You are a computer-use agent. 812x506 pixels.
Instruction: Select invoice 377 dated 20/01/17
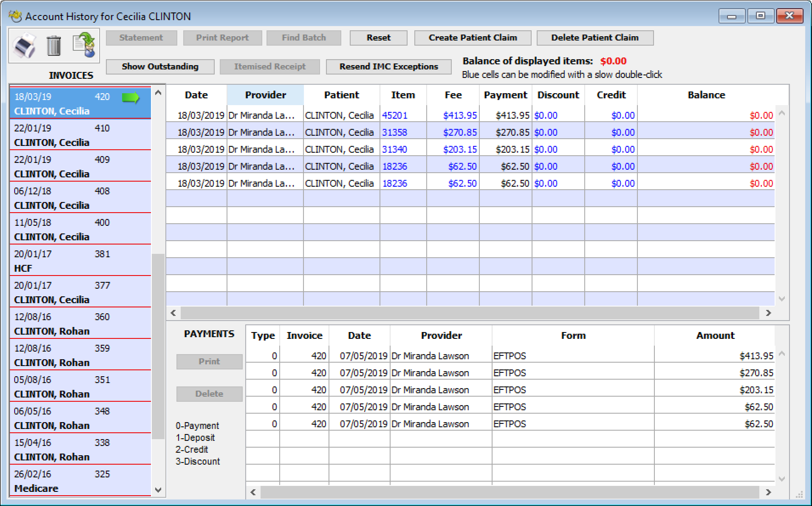coord(80,292)
